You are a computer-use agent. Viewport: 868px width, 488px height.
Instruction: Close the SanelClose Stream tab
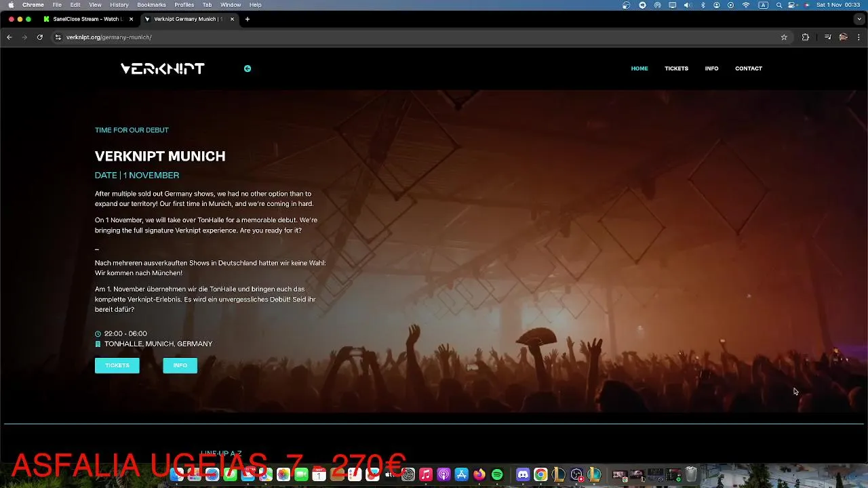coord(131,19)
